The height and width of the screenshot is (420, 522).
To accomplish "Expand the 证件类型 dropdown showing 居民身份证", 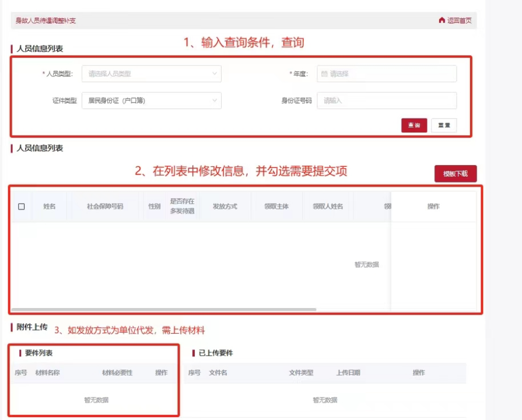I will 151,100.
